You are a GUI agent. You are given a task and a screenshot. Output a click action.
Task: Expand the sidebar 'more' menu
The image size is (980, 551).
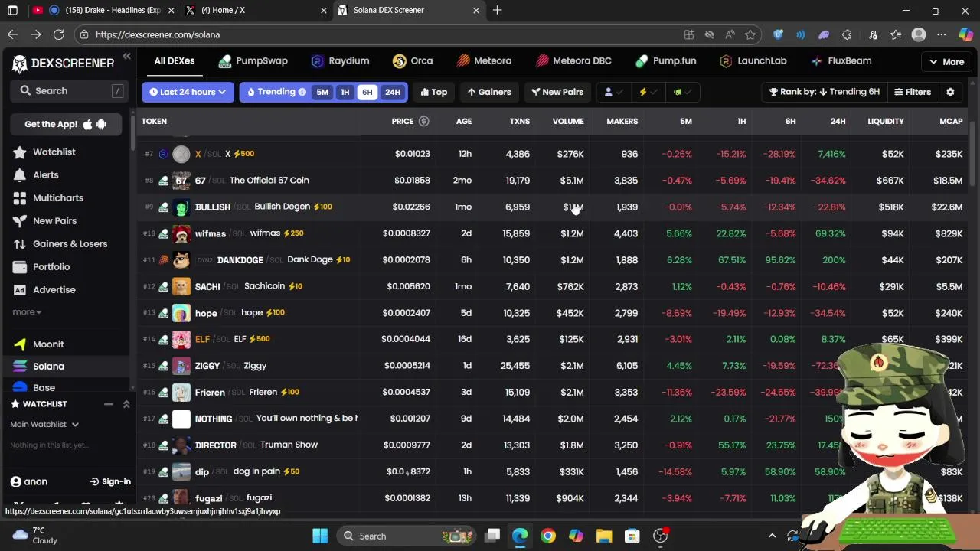click(x=27, y=312)
